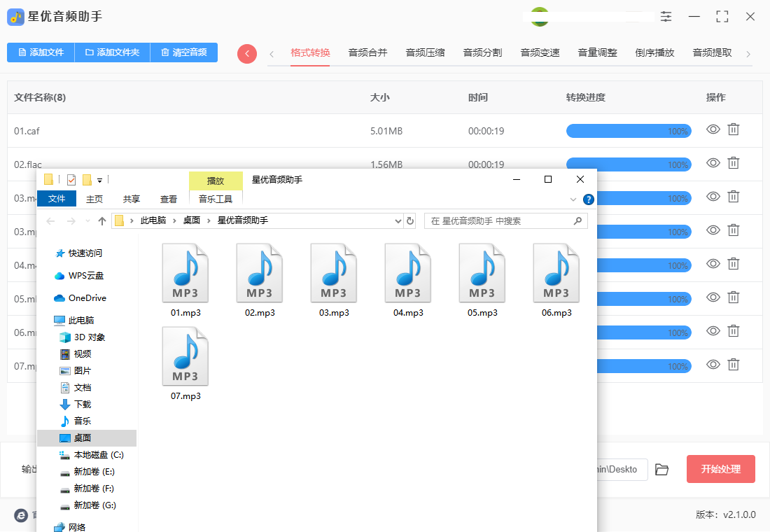Click eye icon in the 06 file row

(713, 330)
